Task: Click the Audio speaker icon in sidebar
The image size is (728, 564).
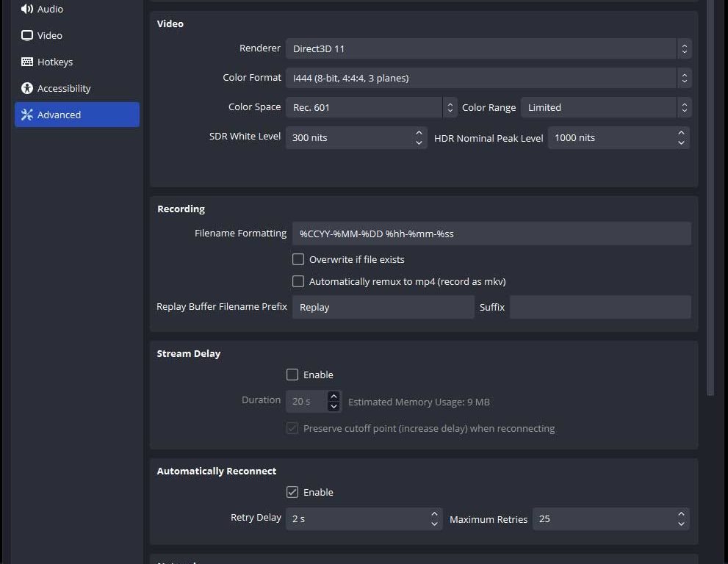Action: (x=27, y=9)
